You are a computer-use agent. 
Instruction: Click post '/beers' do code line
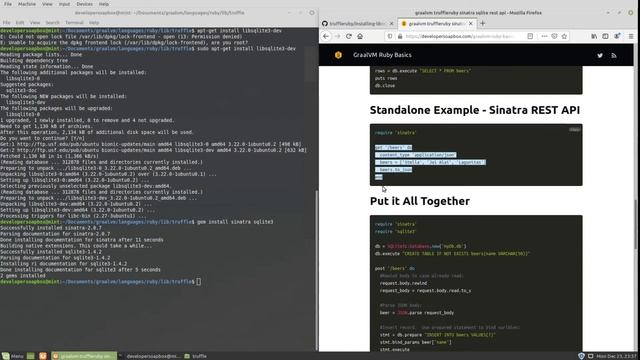[x=395, y=269]
